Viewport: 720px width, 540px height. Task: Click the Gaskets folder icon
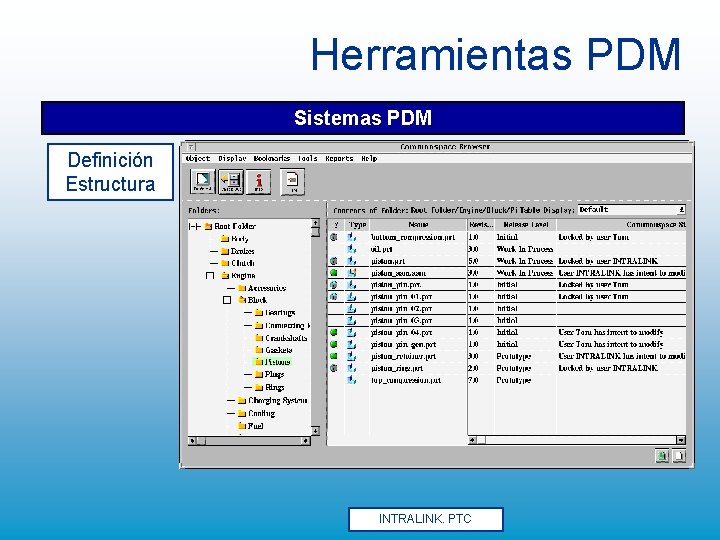click(259, 350)
